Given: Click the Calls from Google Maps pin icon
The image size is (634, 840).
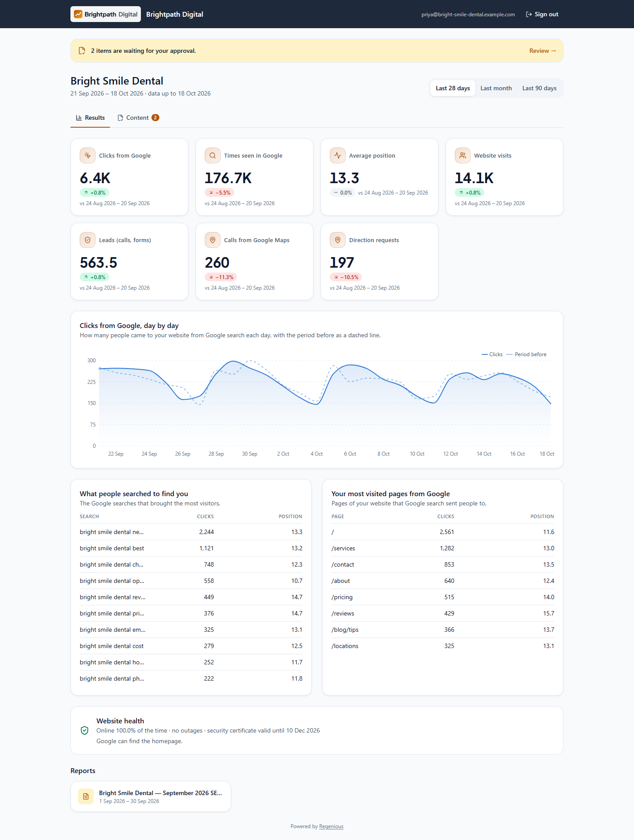Looking at the screenshot, I should point(213,240).
